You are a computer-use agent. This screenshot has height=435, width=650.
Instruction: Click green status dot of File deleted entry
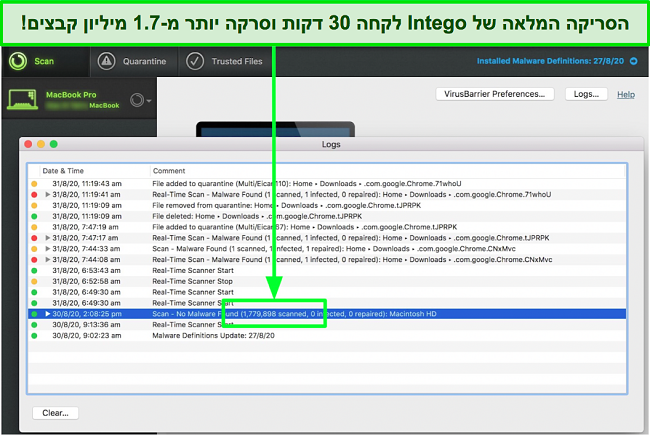point(34,216)
